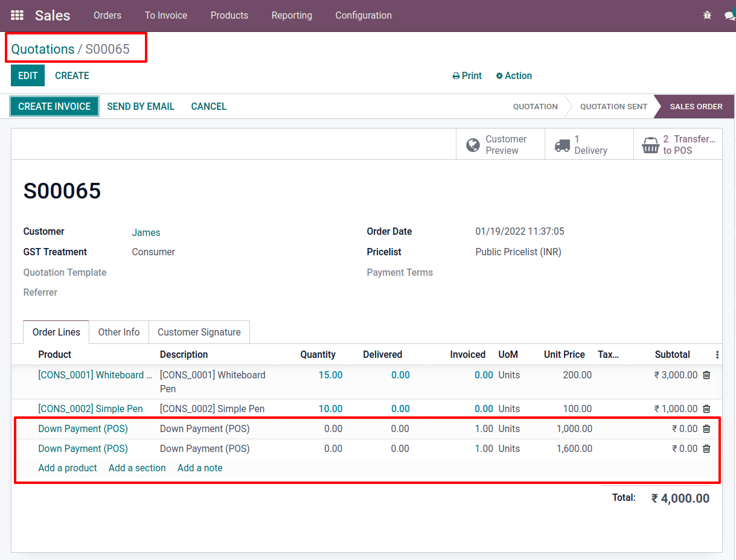
Task: Open the Configuration menu
Action: [x=363, y=15]
